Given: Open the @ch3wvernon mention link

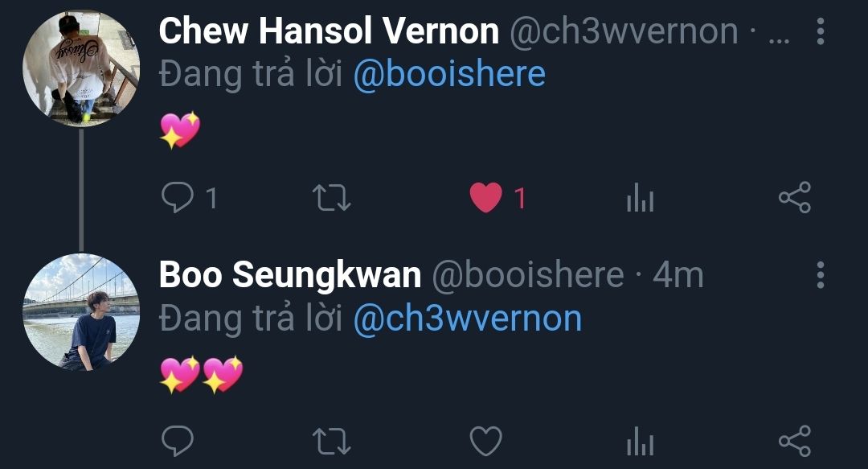Looking at the screenshot, I should click(468, 319).
